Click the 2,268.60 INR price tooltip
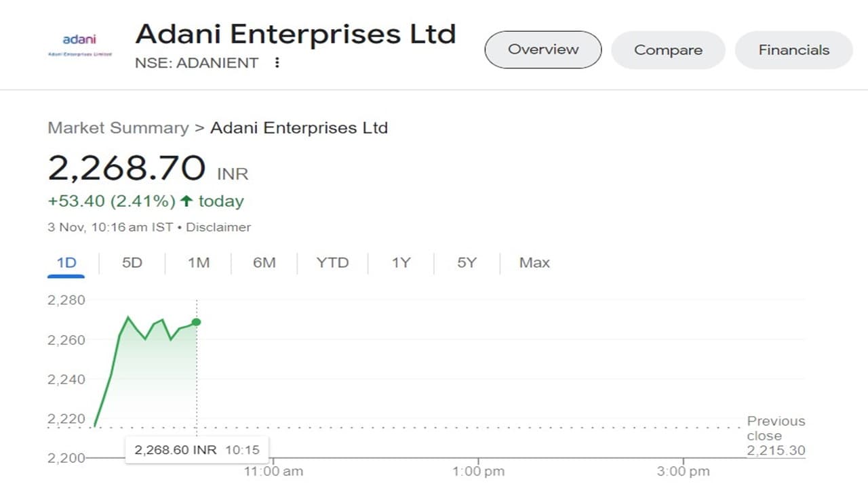Image resolution: width=868 pixels, height=488 pixels. [197, 450]
